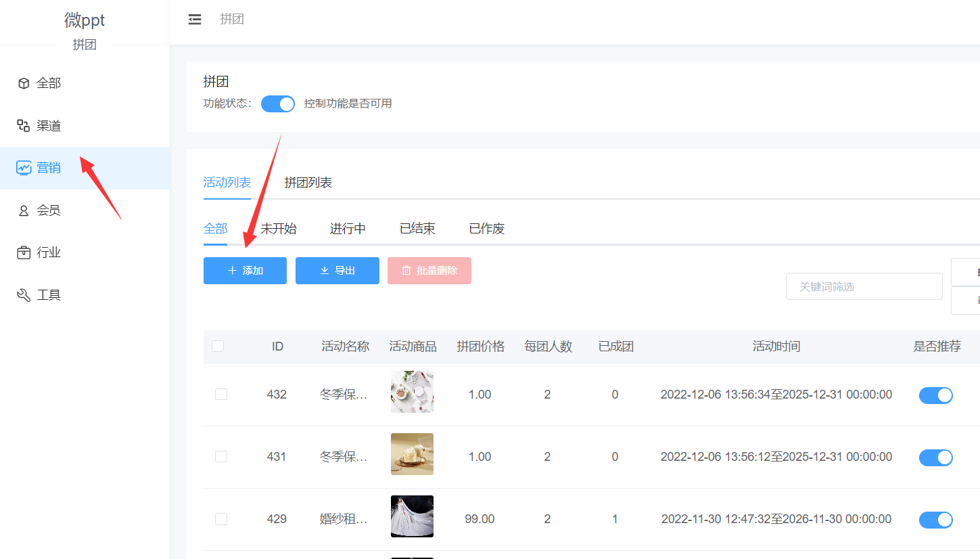This screenshot has height=559, width=980.
Task: Open the 工具 sidebar menu item
Action: tap(85, 295)
